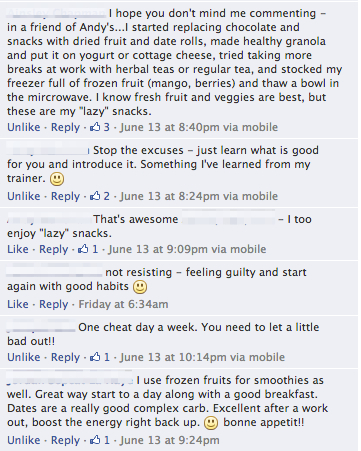This screenshot has width=361, height=451.
Task: Unlike the 'One cheat day' comment
Action: 24,357
